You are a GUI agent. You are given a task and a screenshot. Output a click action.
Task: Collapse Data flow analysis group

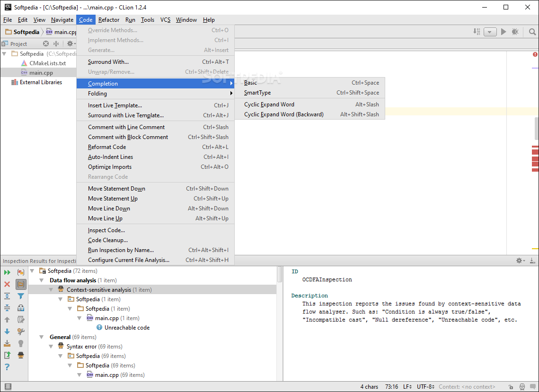(42, 280)
